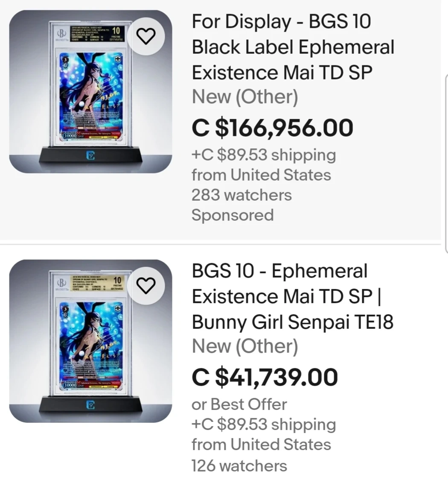Select the "or Best Offer" text
The width and height of the screenshot is (448, 486).
click(x=239, y=404)
